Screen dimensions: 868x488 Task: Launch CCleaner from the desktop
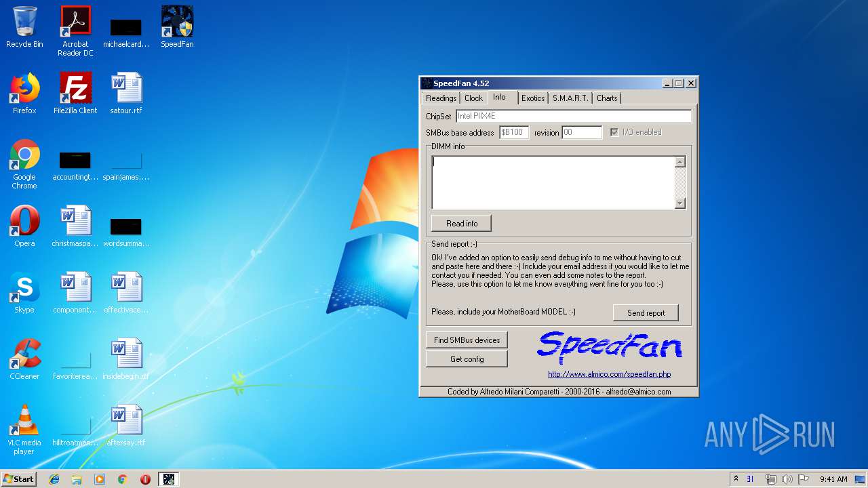click(x=24, y=359)
